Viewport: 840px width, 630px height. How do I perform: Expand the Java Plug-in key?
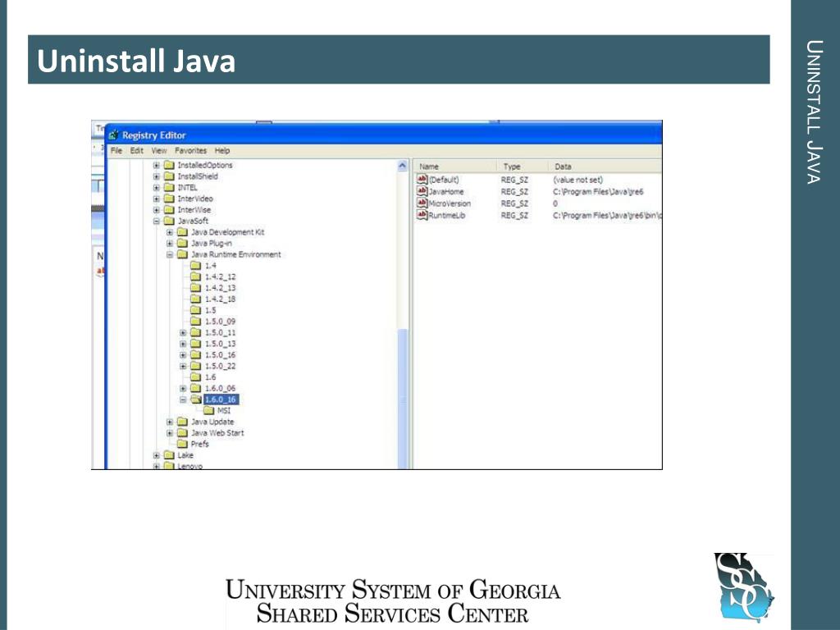(170, 243)
